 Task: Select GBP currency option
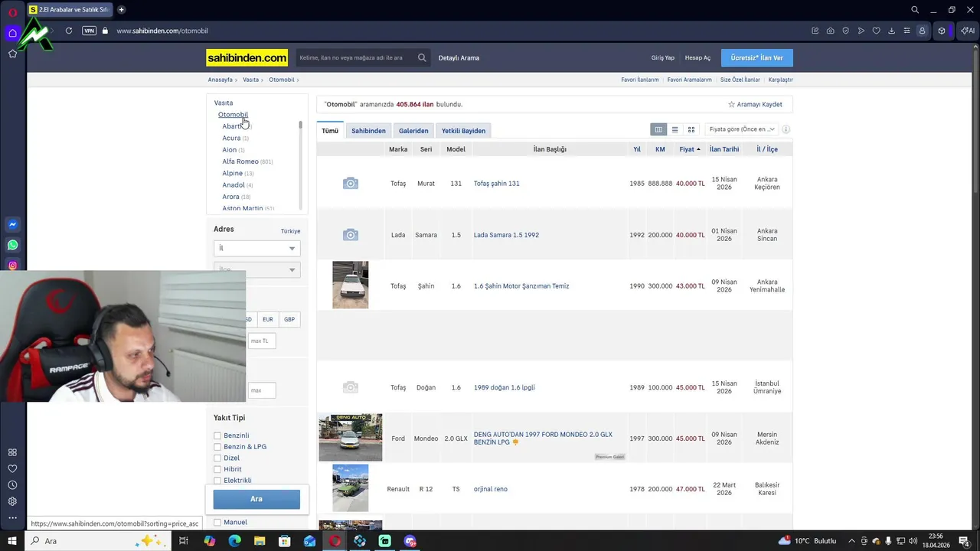pyautogui.click(x=289, y=319)
